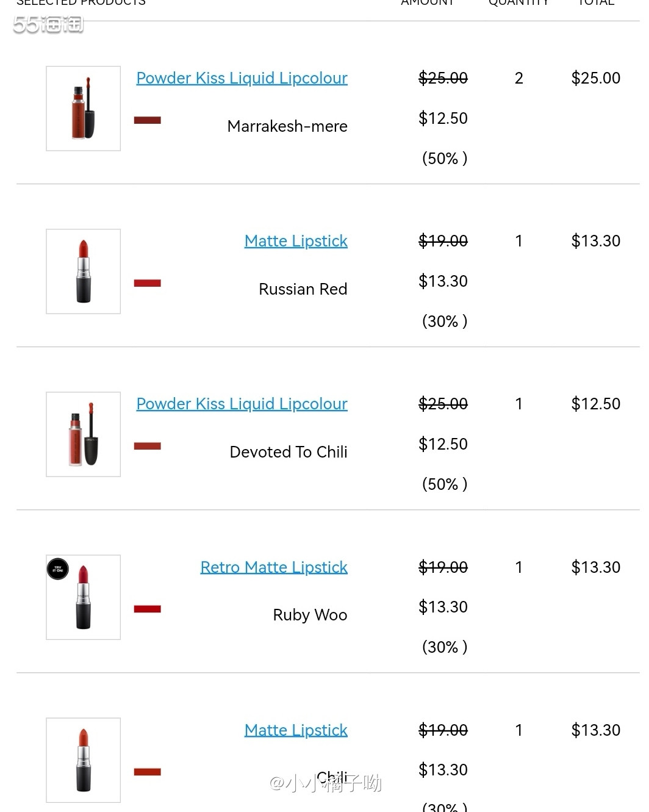Click the Ruby Woo shade name
The image size is (649, 812).
click(x=310, y=615)
